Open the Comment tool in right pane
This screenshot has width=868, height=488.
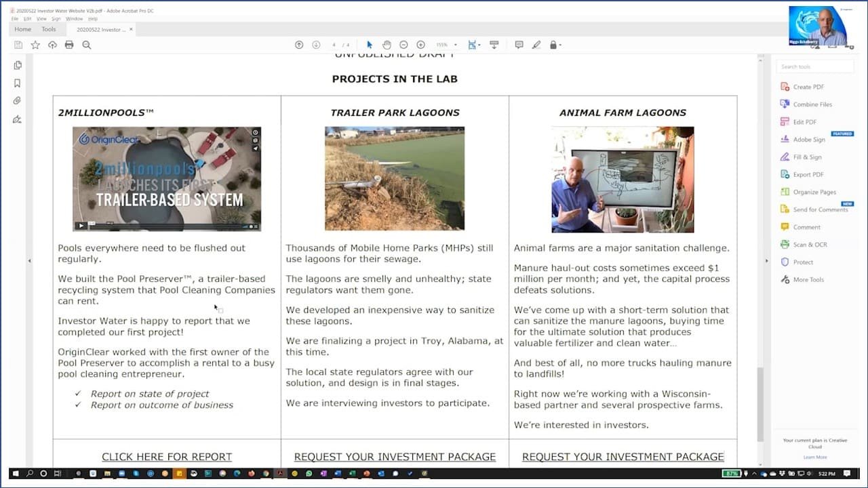tap(801, 227)
